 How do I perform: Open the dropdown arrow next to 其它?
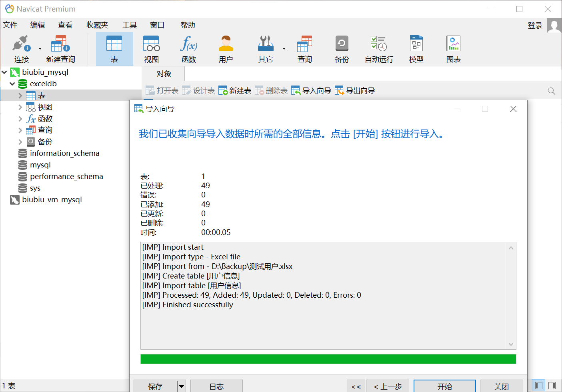[284, 49]
